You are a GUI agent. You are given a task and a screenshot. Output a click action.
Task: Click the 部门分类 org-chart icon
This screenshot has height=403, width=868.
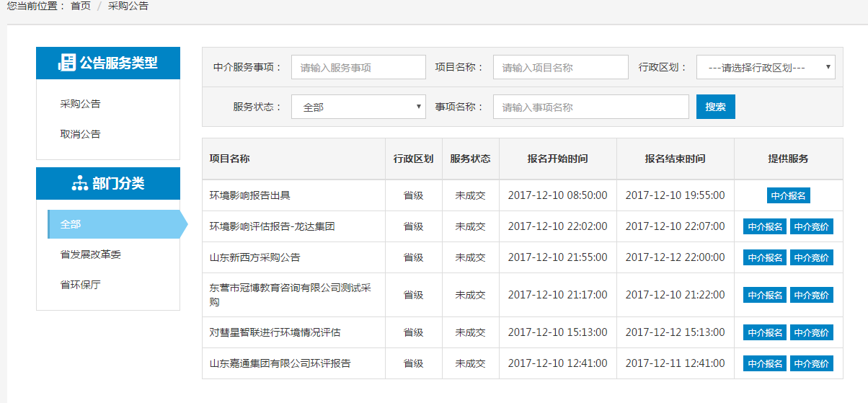point(79,184)
